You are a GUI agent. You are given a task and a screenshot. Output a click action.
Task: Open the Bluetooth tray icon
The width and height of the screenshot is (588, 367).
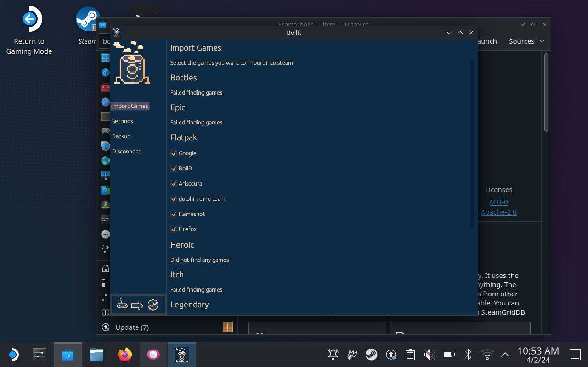pos(468,355)
